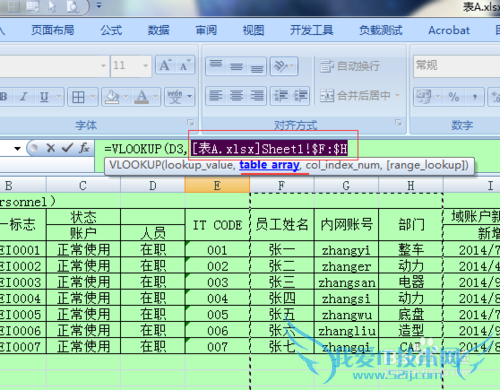
Task: Click cell with IT code 004
Action: point(217,298)
